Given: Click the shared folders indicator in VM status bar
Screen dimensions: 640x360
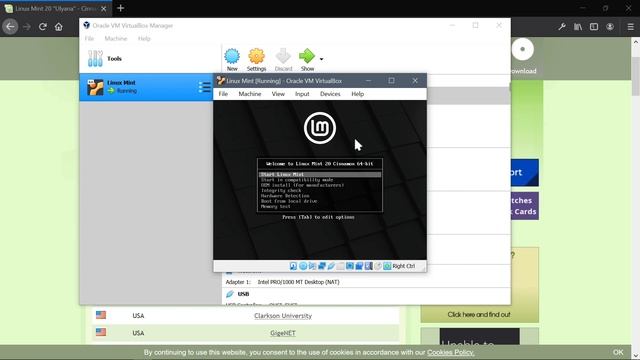Looking at the screenshot, I should click(340, 266).
